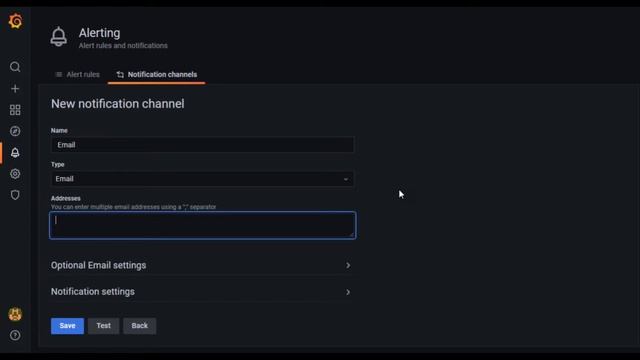Select the Notification channels tab
The height and width of the screenshot is (360, 640).
pos(157,75)
